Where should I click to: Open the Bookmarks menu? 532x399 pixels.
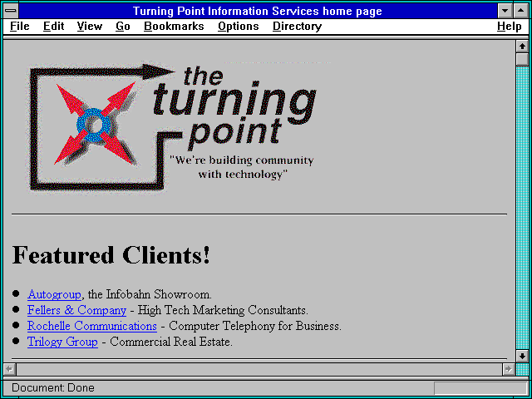pos(174,26)
